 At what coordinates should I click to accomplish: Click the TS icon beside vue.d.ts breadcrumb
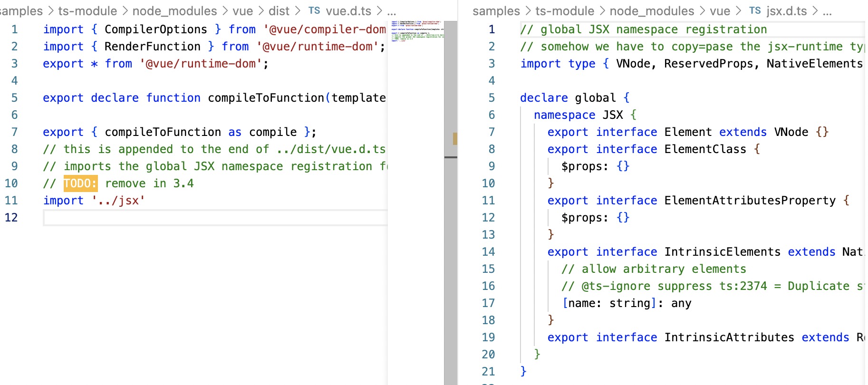[x=314, y=10]
